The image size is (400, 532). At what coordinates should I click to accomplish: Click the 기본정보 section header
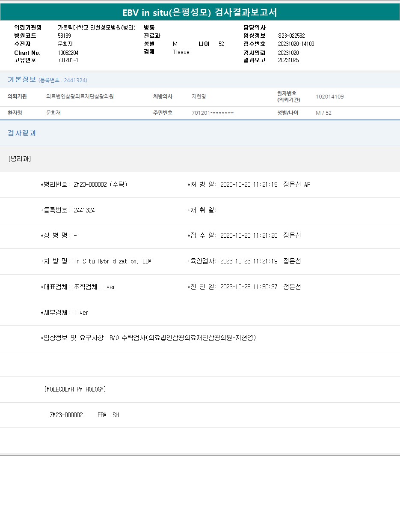point(22,80)
